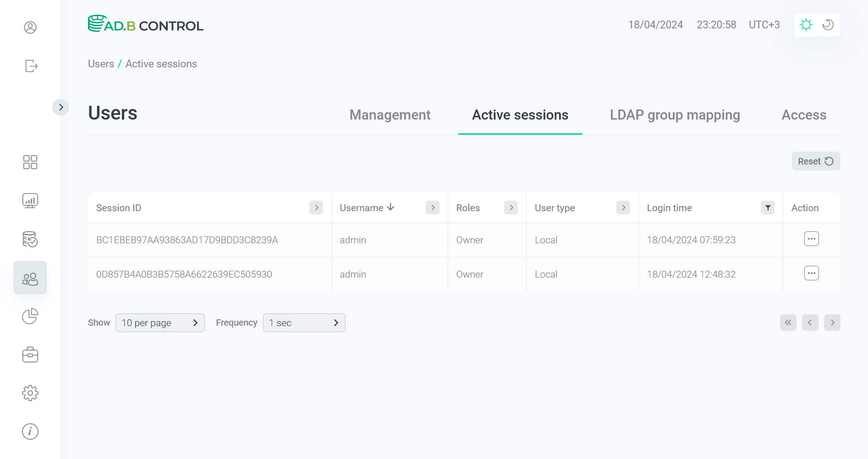Open the LDAP group mapping tab
The image size is (868, 459).
click(674, 115)
